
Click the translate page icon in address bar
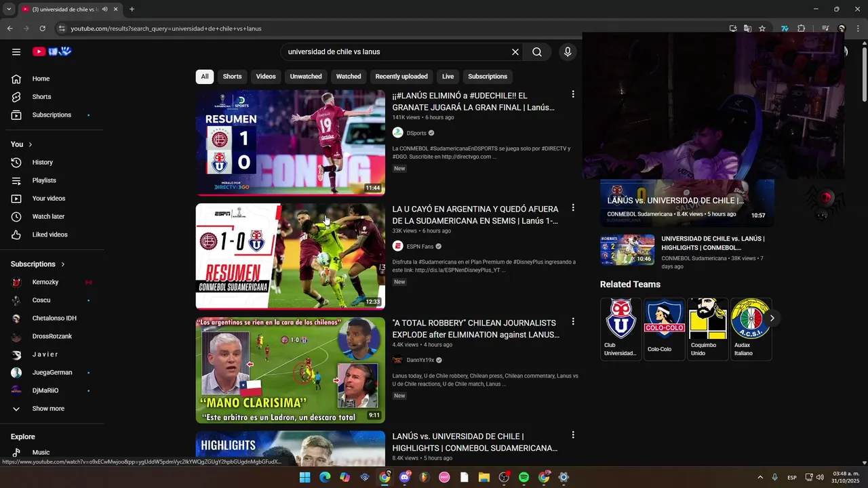(x=747, y=28)
